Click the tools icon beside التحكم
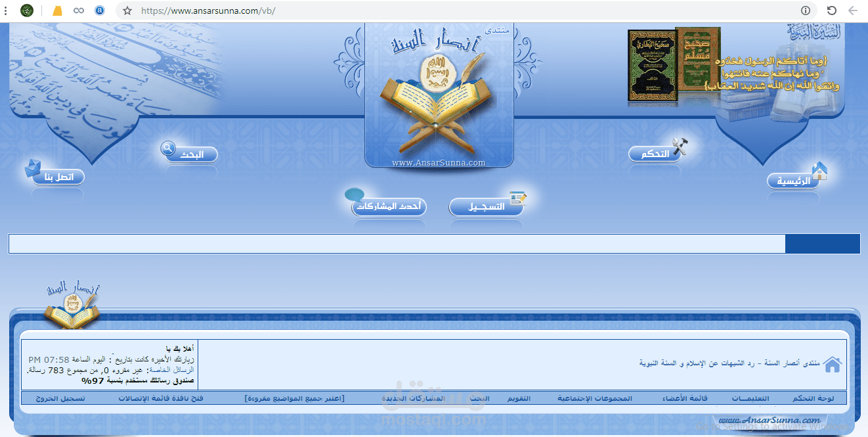This screenshot has width=868, height=437. (680, 147)
